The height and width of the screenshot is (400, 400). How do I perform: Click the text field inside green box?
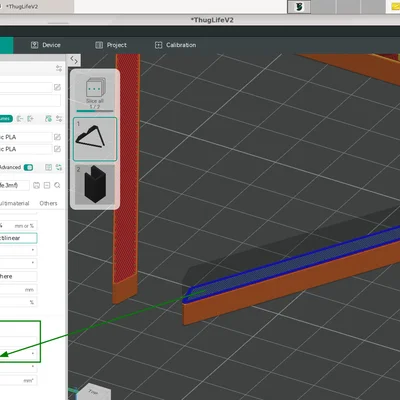(x=18, y=341)
